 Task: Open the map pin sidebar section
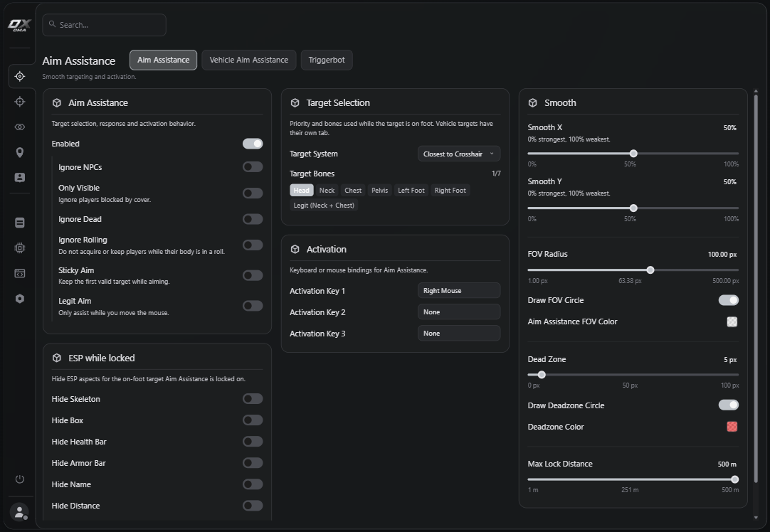tap(20, 153)
